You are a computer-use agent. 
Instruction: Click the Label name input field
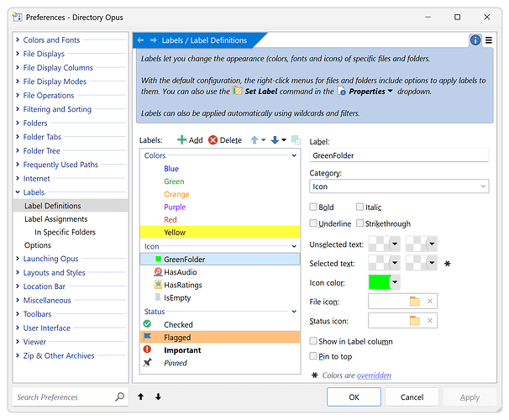click(399, 155)
